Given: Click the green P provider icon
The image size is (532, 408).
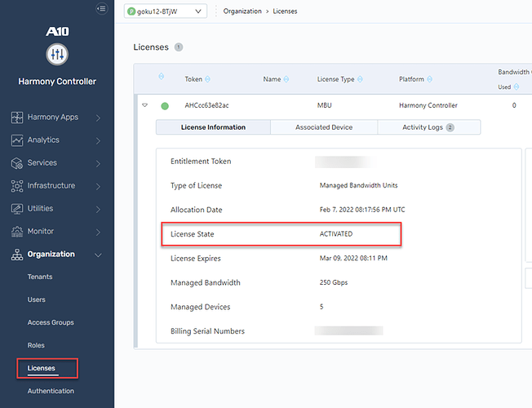Looking at the screenshot, I should (131, 11).
